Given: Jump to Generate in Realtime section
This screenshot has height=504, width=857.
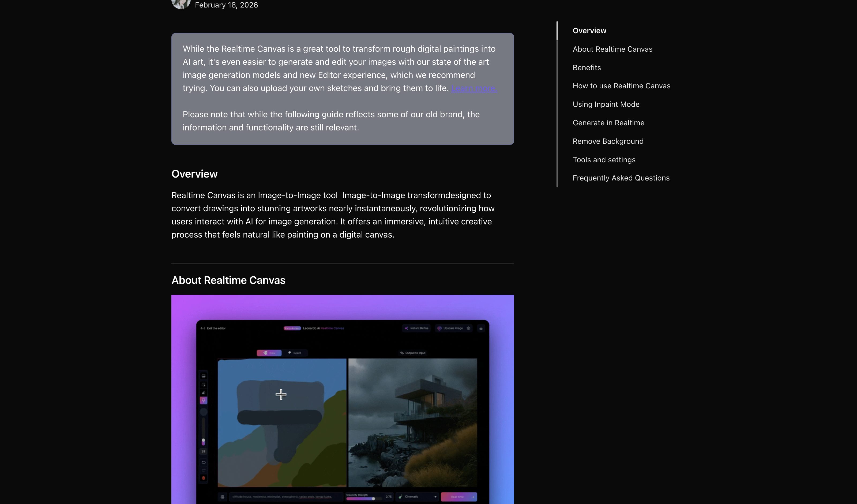Looking at the screenshot, I should [x=608, y=123].
